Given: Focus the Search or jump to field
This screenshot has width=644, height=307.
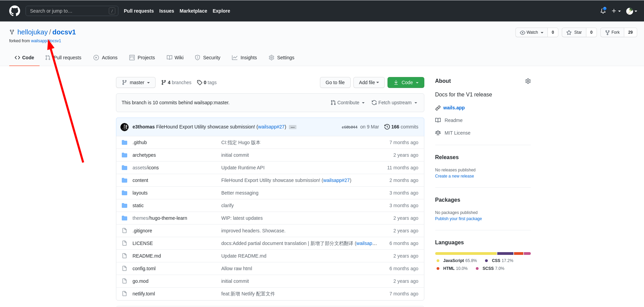Looking at the screenshot, I should [x=72, y=11].
